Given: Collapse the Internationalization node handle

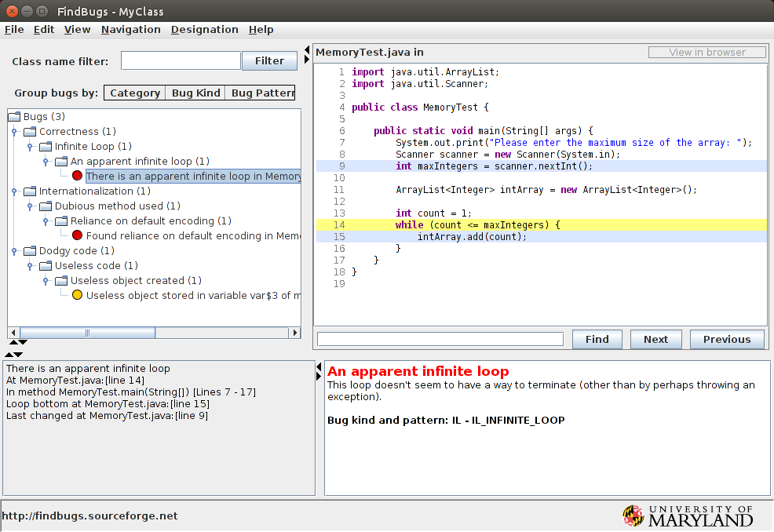Looking at the screenshot, I should click(x=14, y=191).
